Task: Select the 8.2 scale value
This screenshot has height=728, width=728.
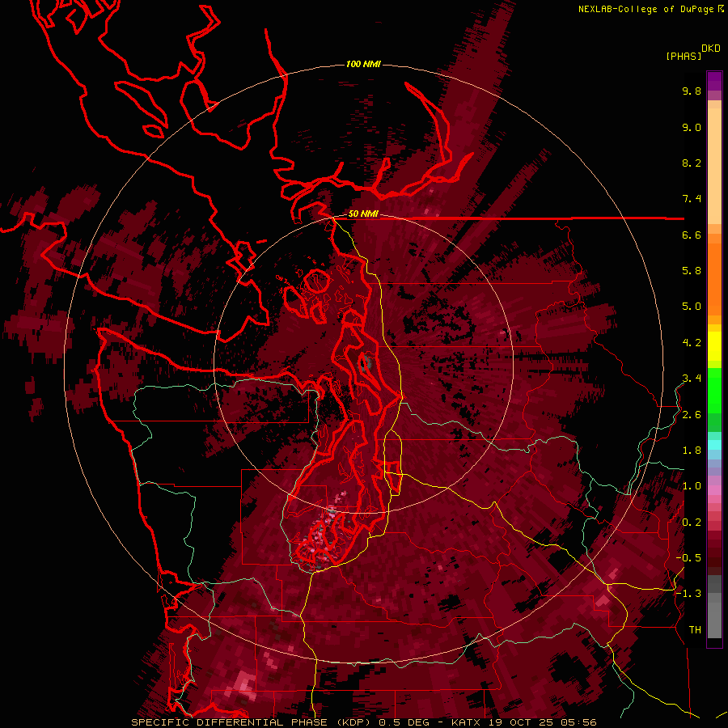Action: [x=692, y=163]
